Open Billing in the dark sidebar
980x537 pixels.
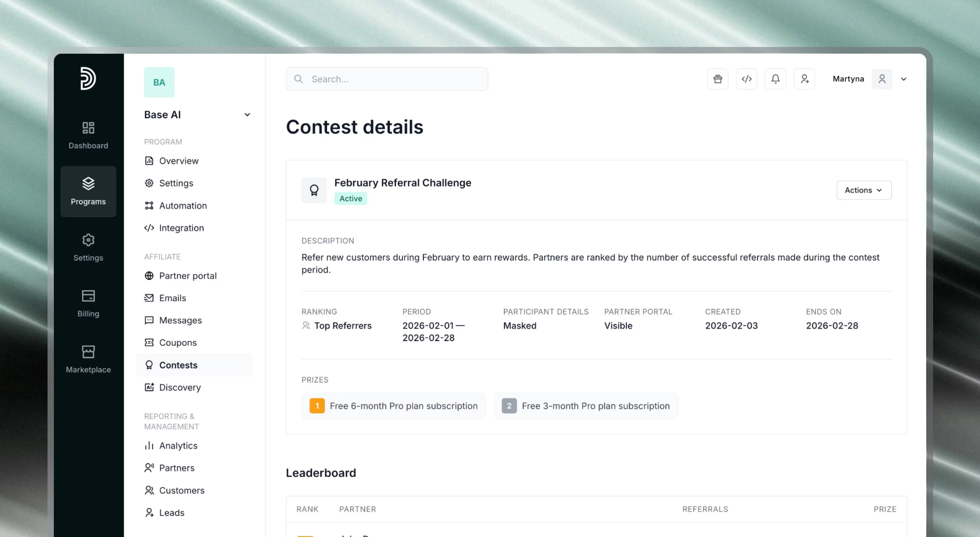tap(88, 303)
